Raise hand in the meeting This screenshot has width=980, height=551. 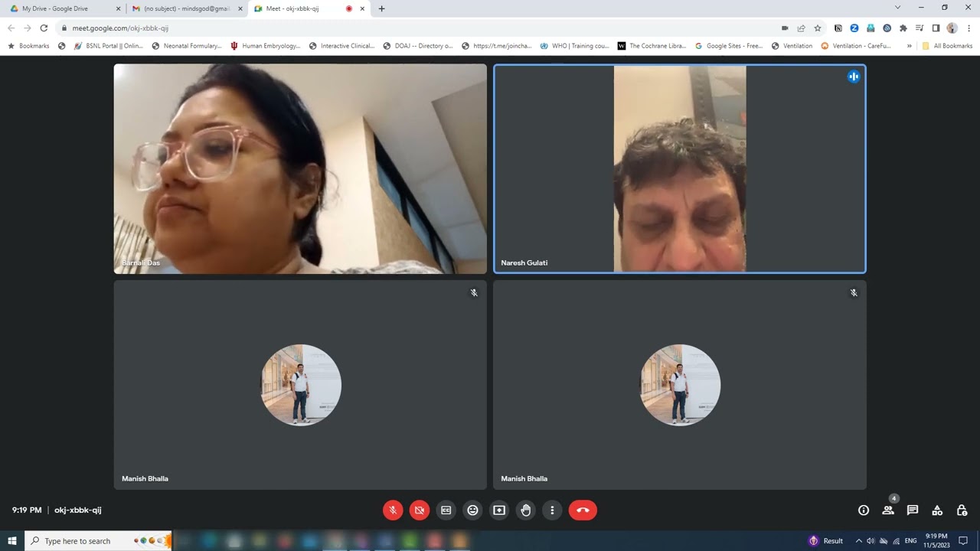(x=526, y=510)
